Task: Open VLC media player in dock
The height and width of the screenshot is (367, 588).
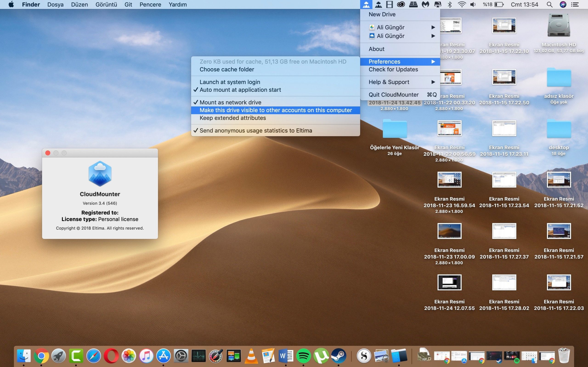Action: [251, 356]
